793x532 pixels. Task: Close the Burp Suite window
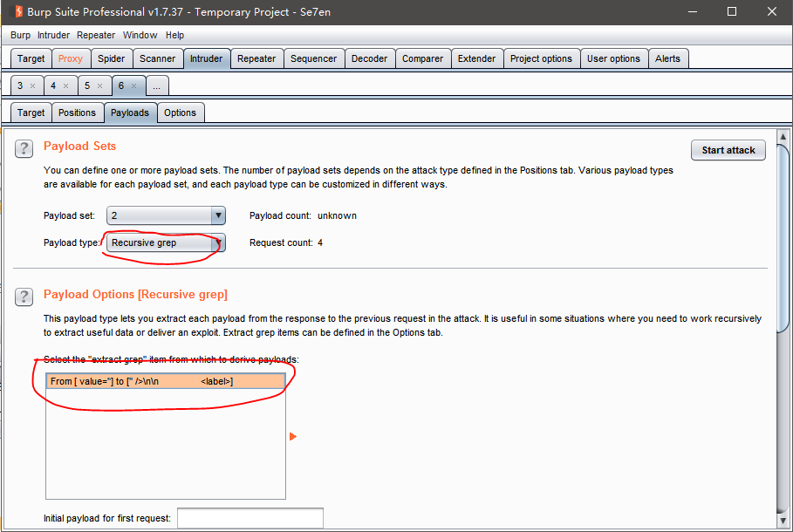[772, 11]
